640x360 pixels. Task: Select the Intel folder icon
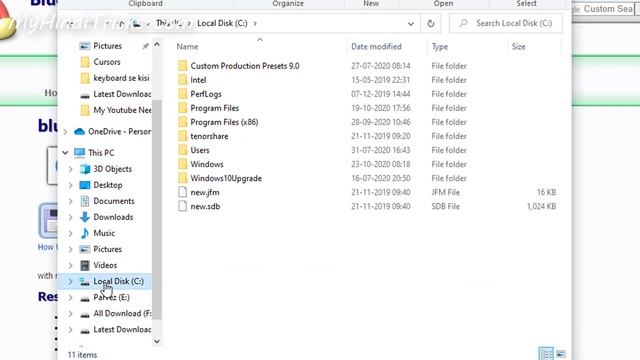pos(182,80)
